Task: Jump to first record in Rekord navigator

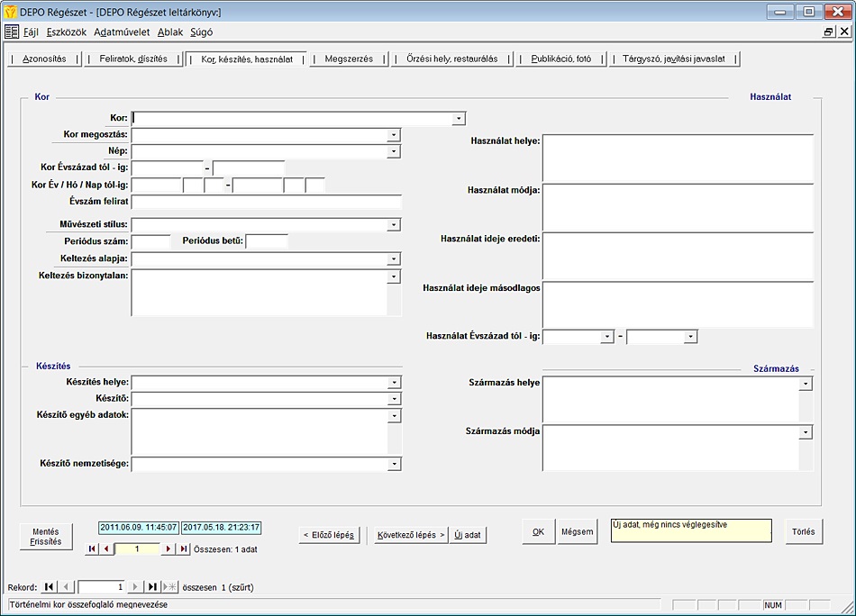Action: click(50, 587)
